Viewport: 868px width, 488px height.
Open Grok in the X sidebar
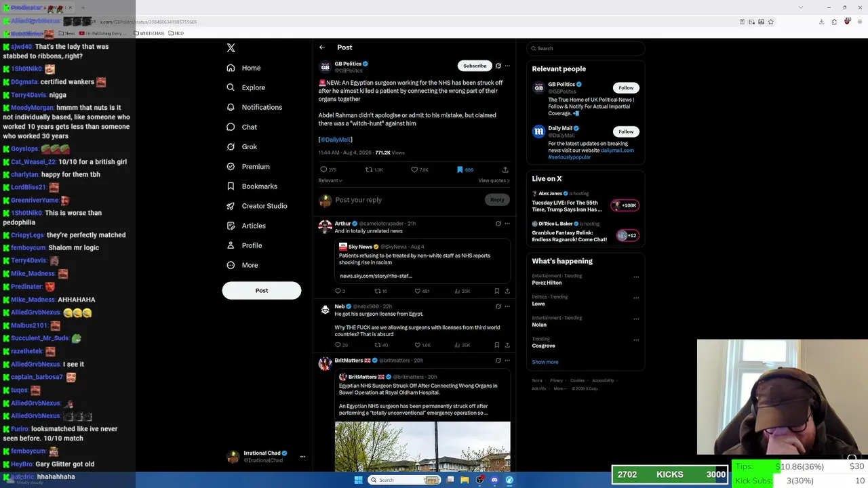pos(241,146)
